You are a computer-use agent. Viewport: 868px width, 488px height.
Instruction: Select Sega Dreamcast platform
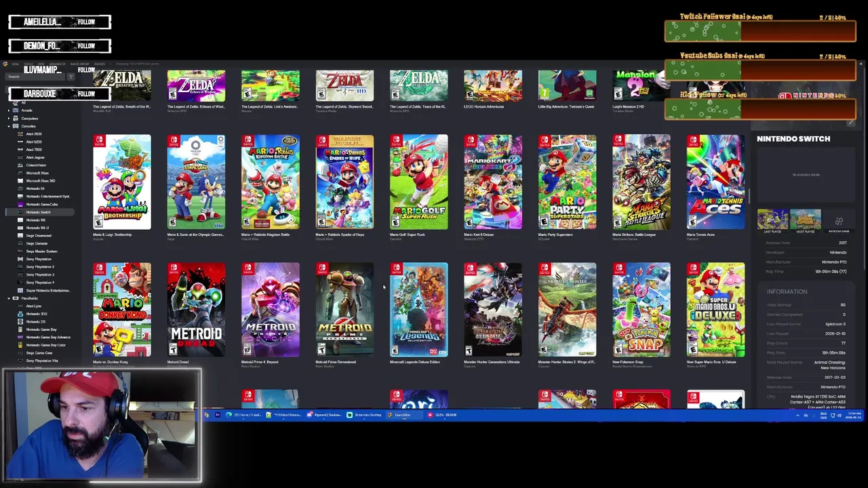click(39, 235)
